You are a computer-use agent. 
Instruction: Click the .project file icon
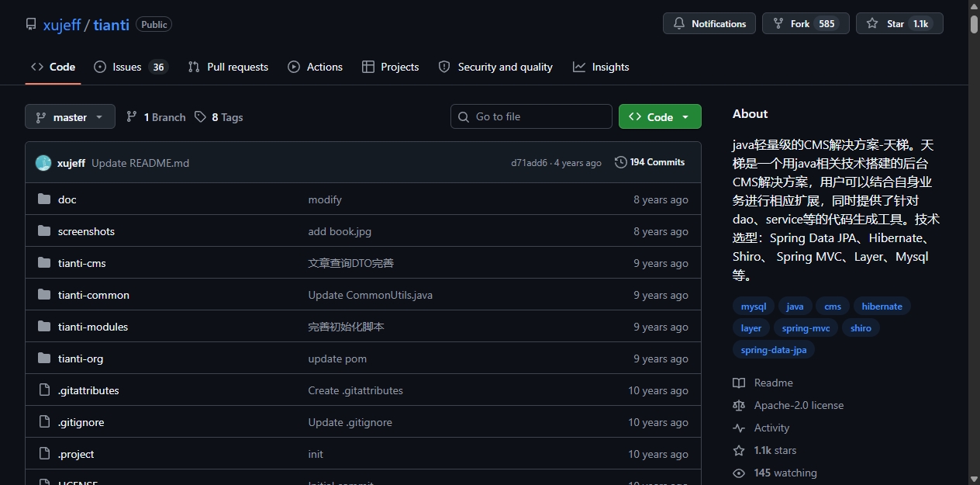click(x=44, y=454)
